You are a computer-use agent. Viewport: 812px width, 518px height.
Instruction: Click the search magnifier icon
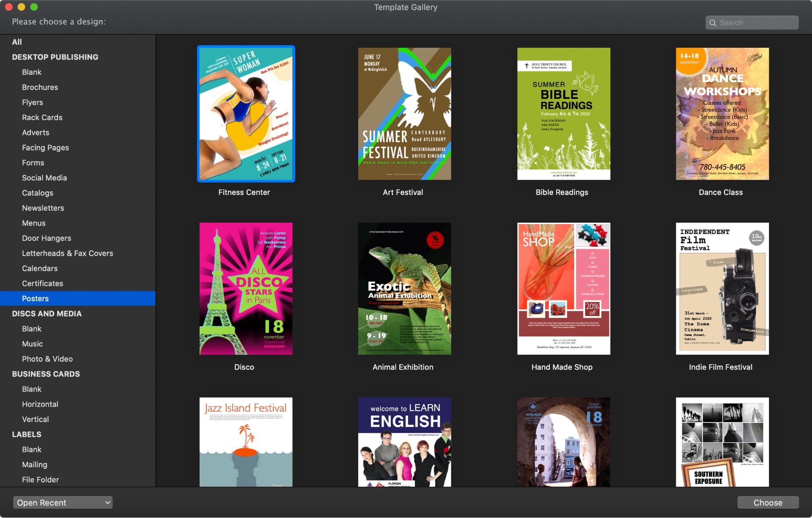[714, 22]
